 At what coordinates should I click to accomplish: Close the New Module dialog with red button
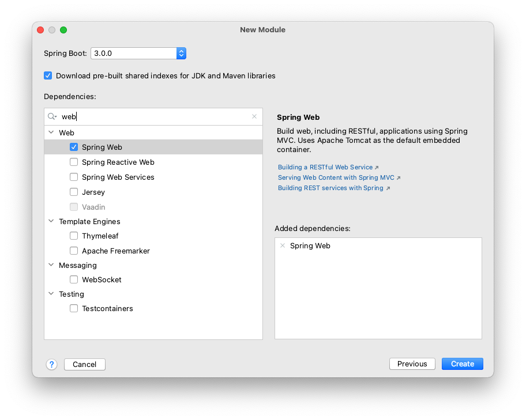pos(40,30)
